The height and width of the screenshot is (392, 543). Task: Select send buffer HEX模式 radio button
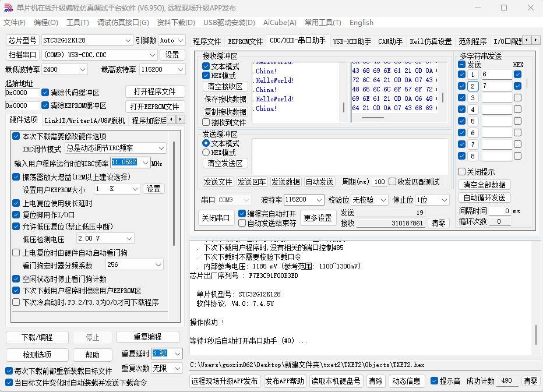coord(206,153)
